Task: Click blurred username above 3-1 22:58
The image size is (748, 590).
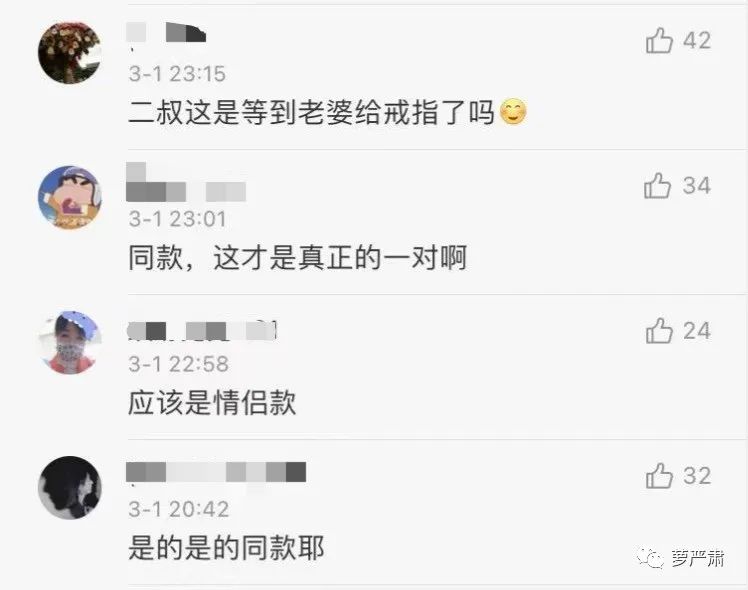Action: [x=202, y=331]
